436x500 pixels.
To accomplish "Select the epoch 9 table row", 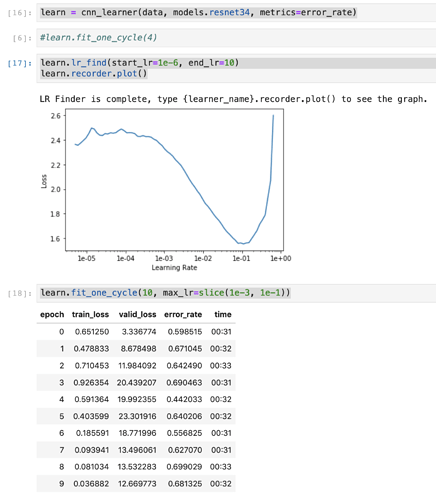I will pyautogui.click(x=136, y=484).
